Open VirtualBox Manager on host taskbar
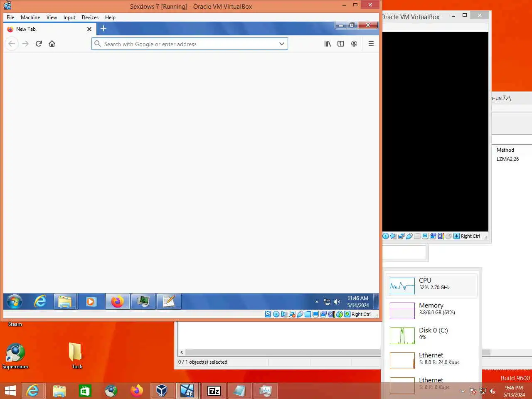532x399 pixels. tap(161, 391)
